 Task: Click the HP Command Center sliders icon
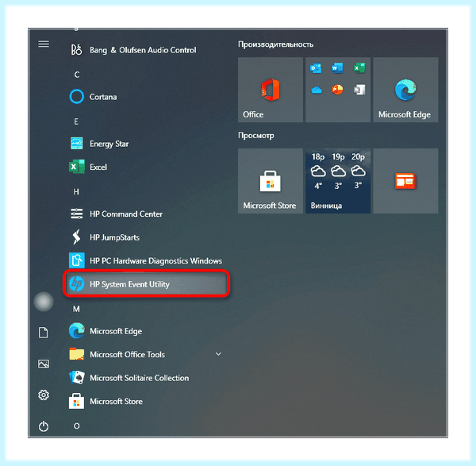click(76, 214)
